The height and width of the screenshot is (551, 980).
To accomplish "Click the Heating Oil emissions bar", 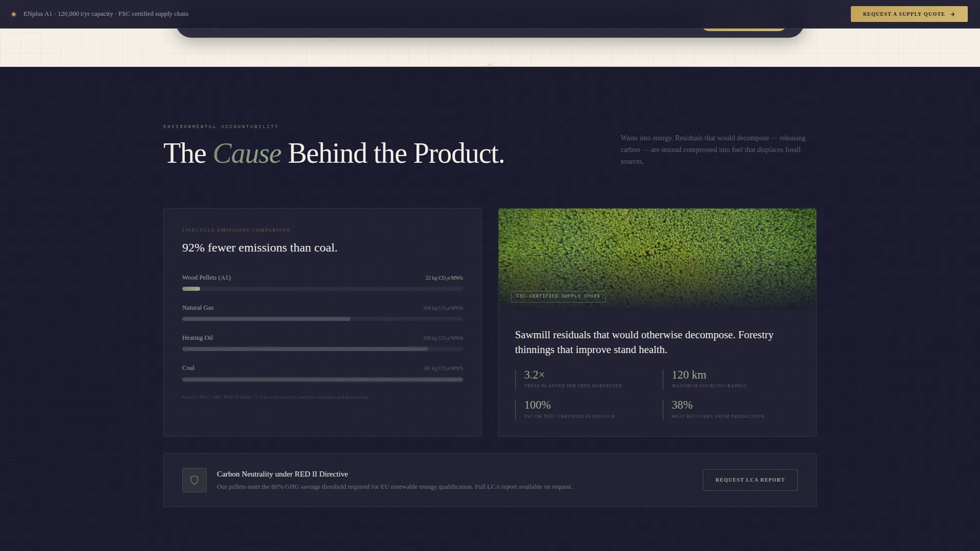I will coord(323,349).
